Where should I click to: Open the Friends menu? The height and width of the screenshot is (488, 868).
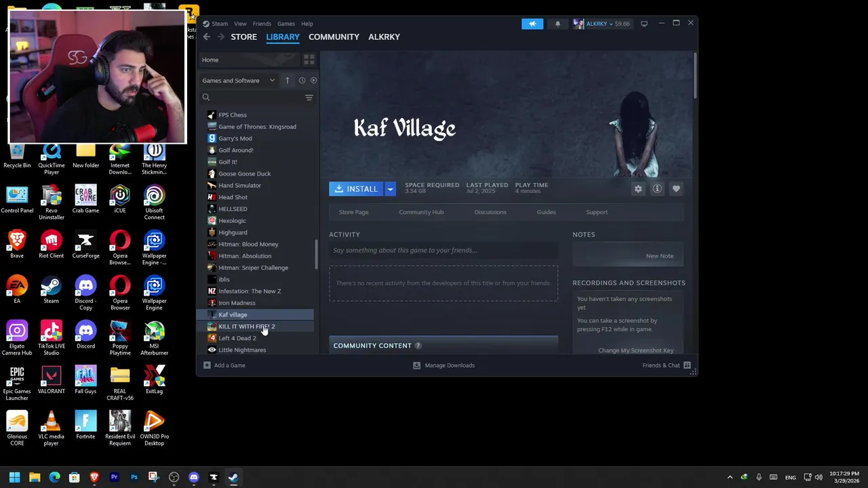[x=262, y=24]
